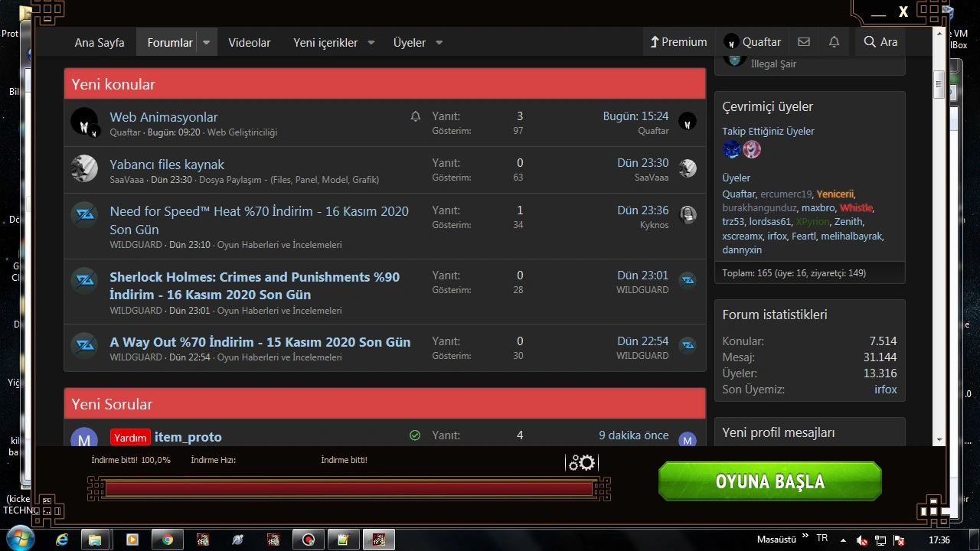Click Yeni Sorular section header
This screenshot has height=551, width=980.
[x=384, y=404]
